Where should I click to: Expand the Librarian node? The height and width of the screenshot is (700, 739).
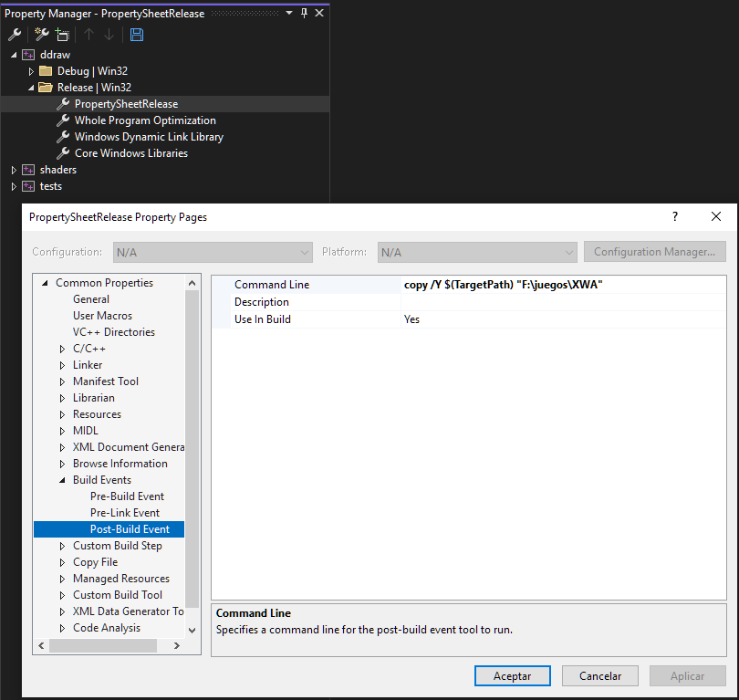pos(62,398)
